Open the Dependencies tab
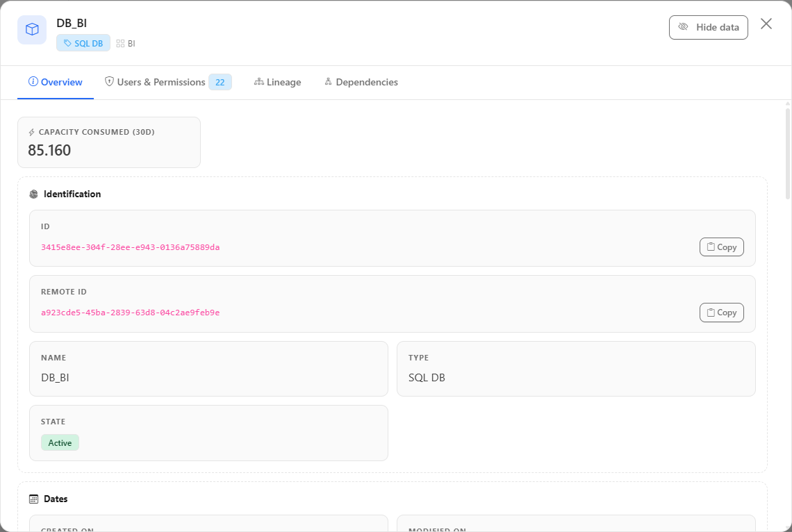 [361, 82]
